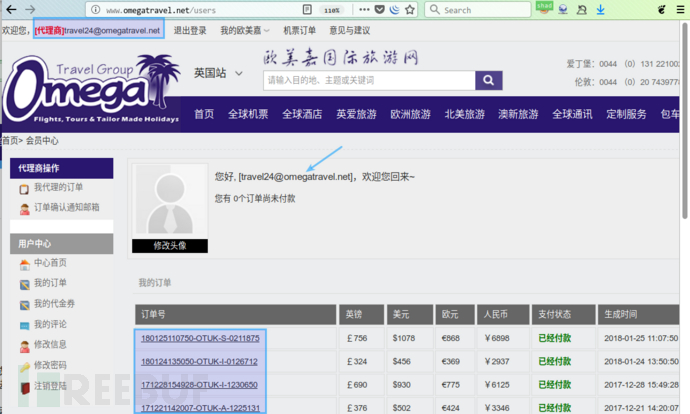The height and width of the screenshot is (414, 690).
Task: Open order 180124135050-OTUK-I-0126712
Action: point(199,362)
